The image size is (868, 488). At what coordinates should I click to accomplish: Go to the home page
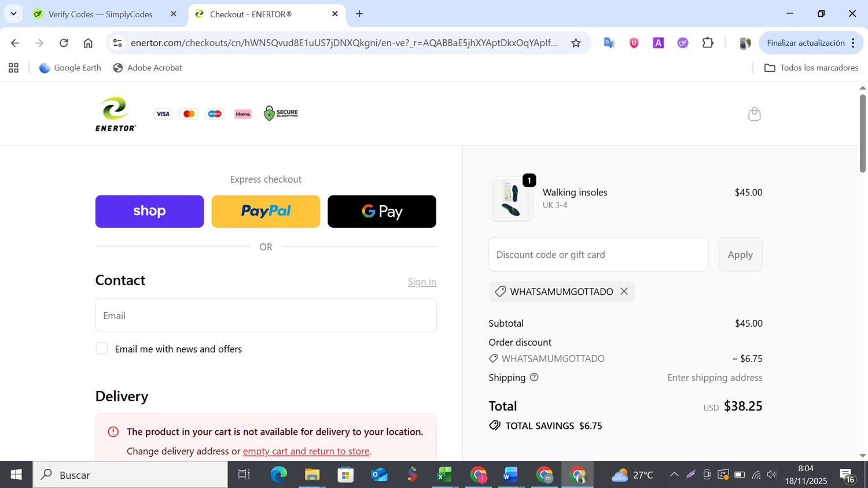[x=88, y=43]
